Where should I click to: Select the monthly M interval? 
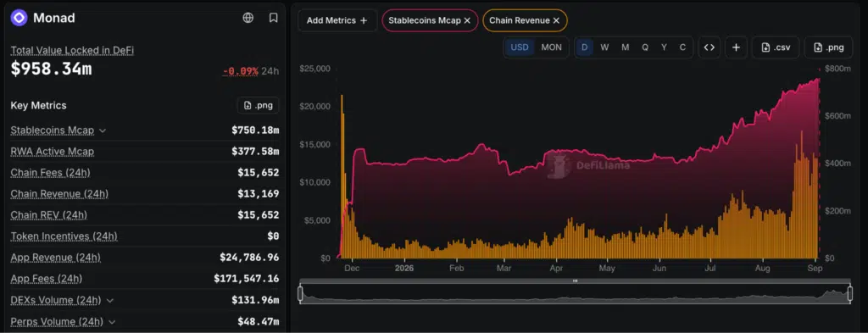[x=625, y=47]
